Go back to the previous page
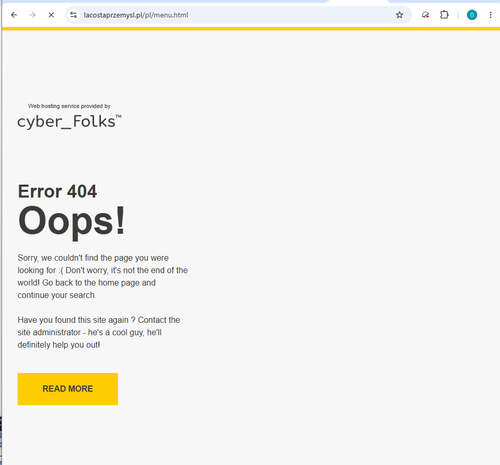 click(x=14, y=15)
